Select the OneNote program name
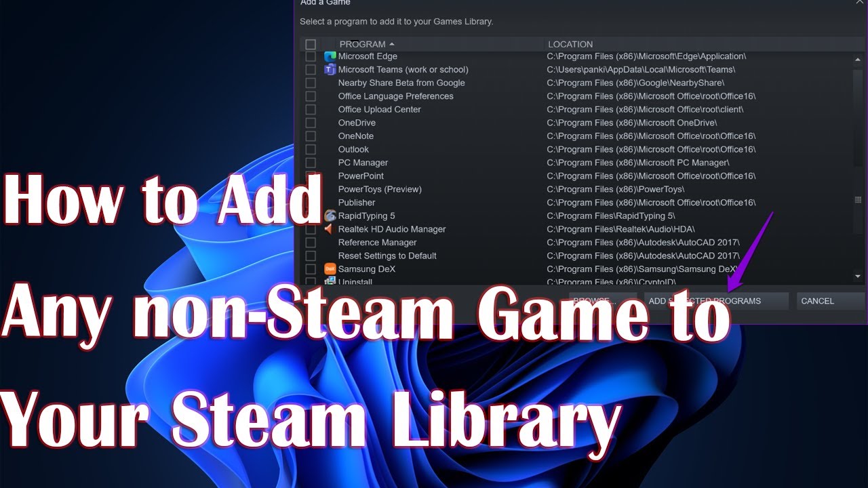 356,136
